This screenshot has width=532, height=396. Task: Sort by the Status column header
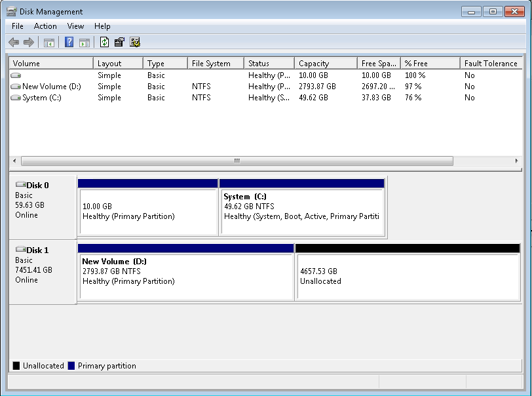point(269,64)
